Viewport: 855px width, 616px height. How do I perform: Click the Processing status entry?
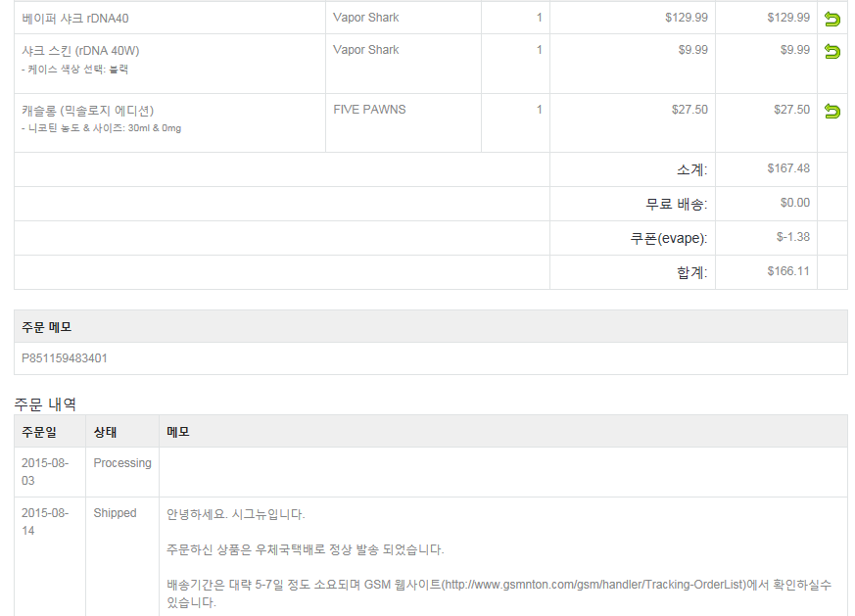122,463
